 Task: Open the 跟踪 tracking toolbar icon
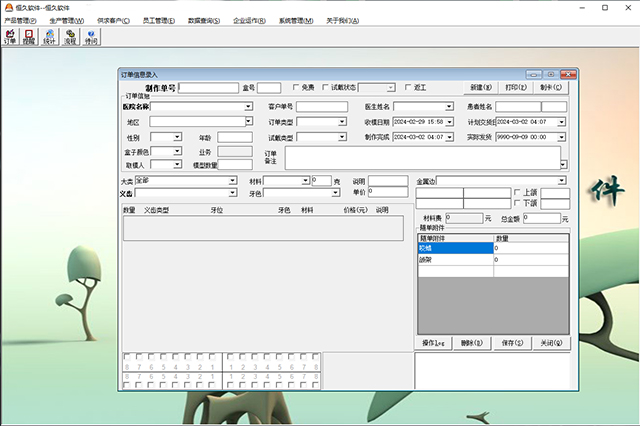[x=31, y=38]
